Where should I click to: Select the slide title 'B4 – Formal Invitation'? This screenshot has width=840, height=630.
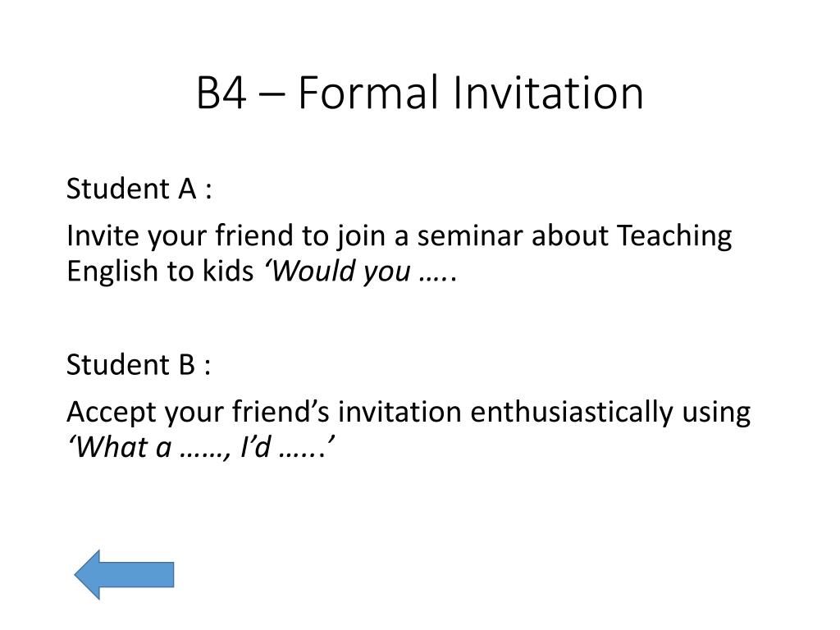(x=420, y=93)
